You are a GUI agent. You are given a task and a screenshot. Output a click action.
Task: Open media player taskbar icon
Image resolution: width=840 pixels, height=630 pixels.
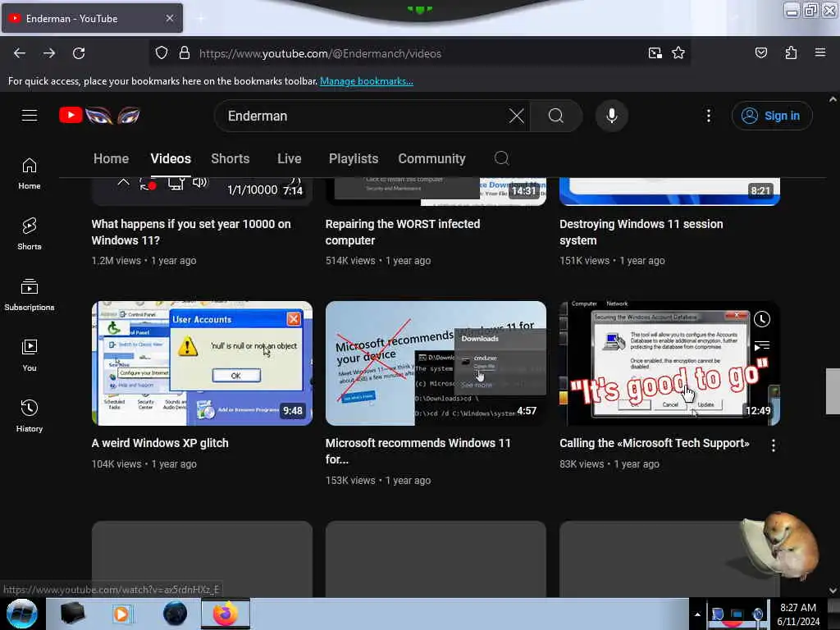[x=121, y=614]
